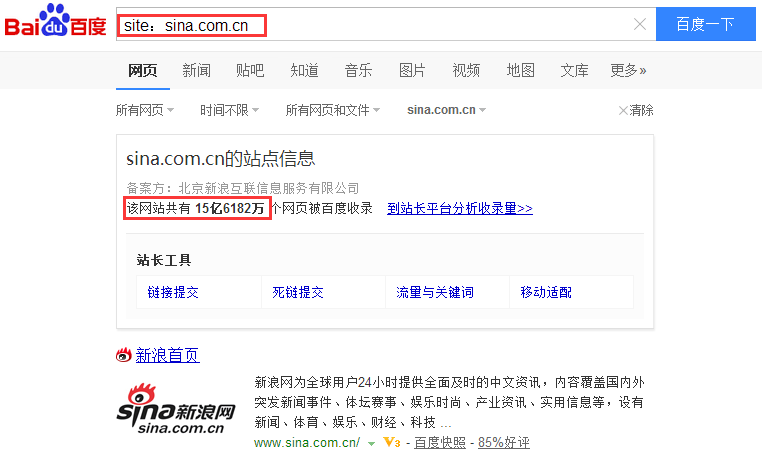The image size is (762, 452).
Task: Open 流量与关键词 tool link
Action: pyautogui.click(x=435, y=292)
